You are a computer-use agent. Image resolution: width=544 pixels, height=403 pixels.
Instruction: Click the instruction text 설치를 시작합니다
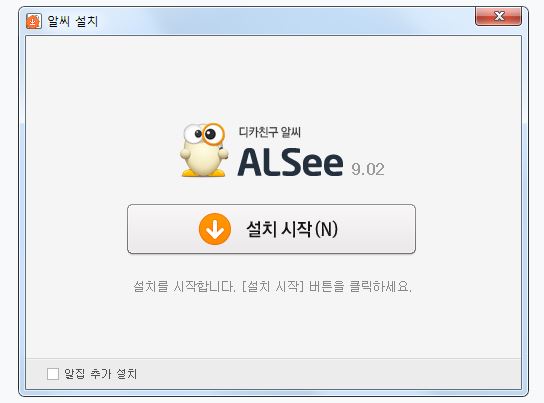pyautogui.click(x=185, y=286)
